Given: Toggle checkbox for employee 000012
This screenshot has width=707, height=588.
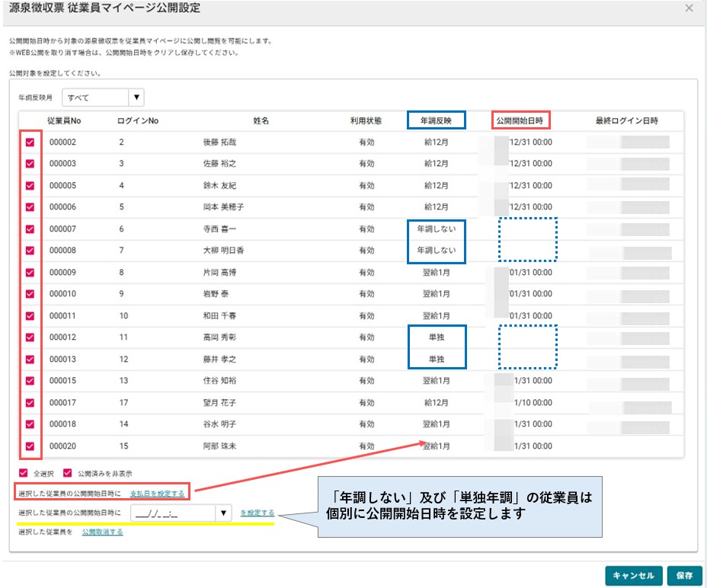Looking at the screenshot, I should pos(30,337).
